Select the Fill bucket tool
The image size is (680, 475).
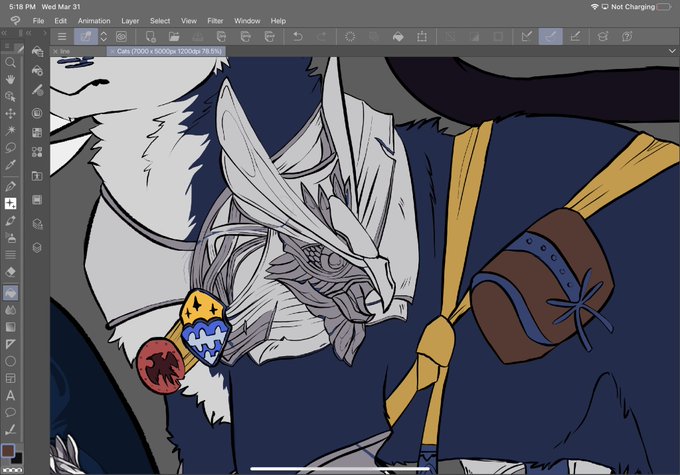click(x=10, y=293)
